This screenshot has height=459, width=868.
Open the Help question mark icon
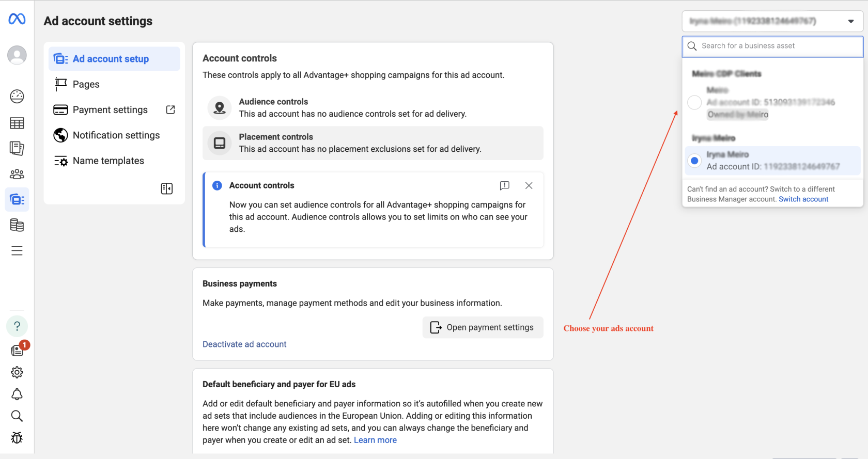pos(17,326)
